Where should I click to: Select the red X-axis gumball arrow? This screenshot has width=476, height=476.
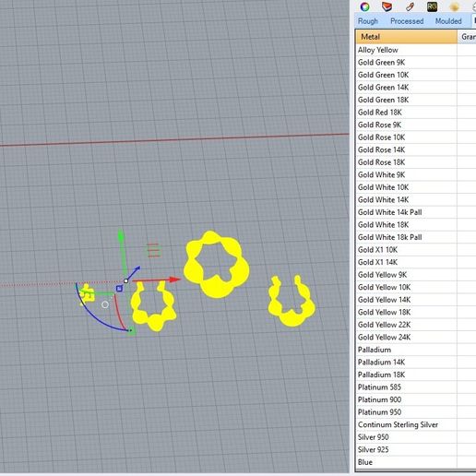point(174,280)
